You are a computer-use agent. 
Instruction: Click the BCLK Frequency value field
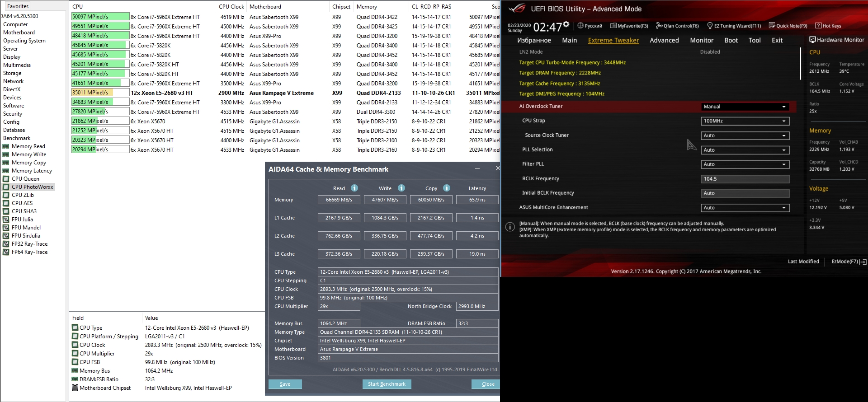(x=745, y=179)
